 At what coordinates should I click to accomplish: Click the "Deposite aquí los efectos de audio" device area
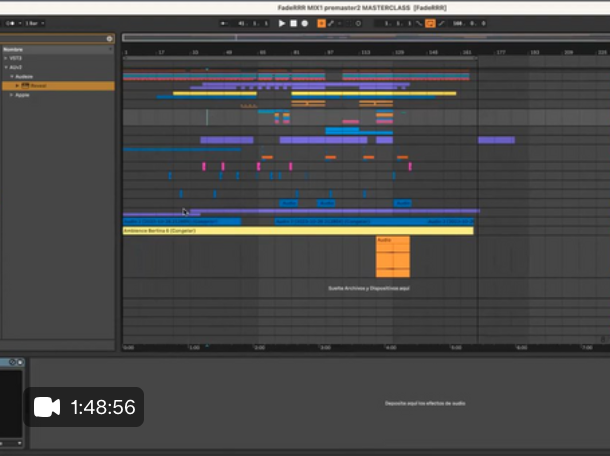click(425, 403)
